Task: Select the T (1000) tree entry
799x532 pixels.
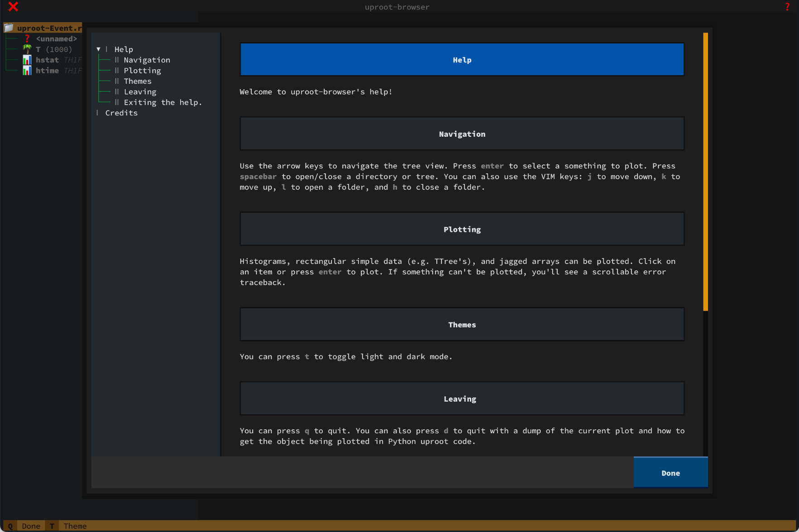Action: [x=53, y=49]
